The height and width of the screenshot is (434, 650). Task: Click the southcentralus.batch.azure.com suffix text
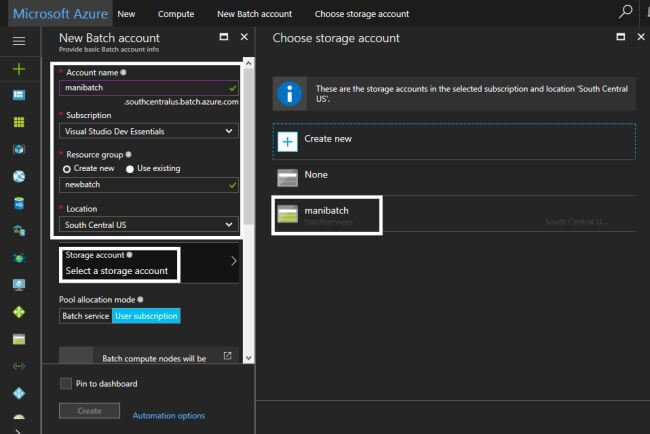pyautogui.click(x=182, y=102)
